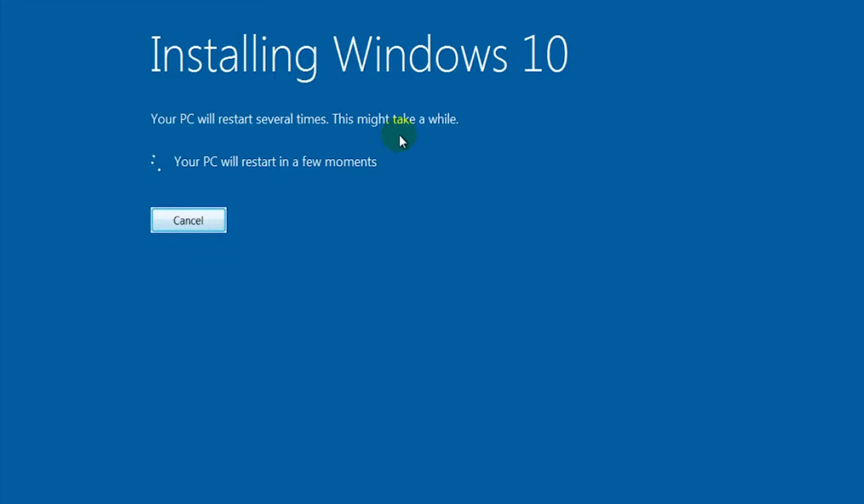Click the word "might" in the first message
This screenshot has width=864, height=504.
(373, 119)
